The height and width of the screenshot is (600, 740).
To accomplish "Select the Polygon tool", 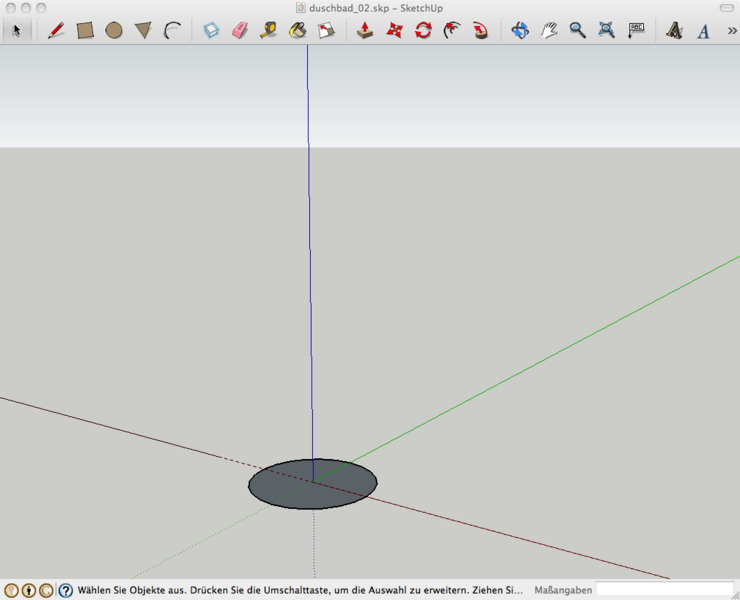I will (x=143, y=30).
